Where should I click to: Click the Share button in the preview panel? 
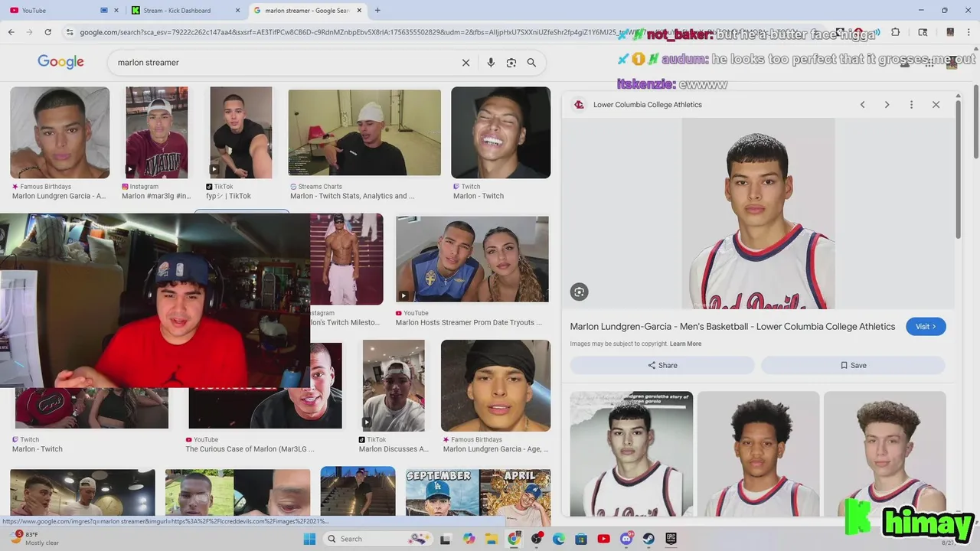coord(662,365)
